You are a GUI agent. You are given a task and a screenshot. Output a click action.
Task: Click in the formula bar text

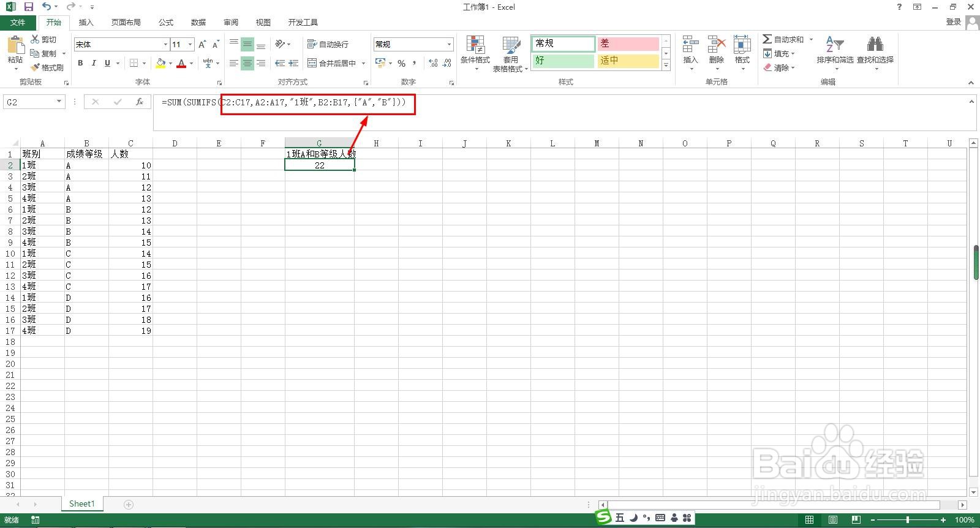click(x=284, y=102)
